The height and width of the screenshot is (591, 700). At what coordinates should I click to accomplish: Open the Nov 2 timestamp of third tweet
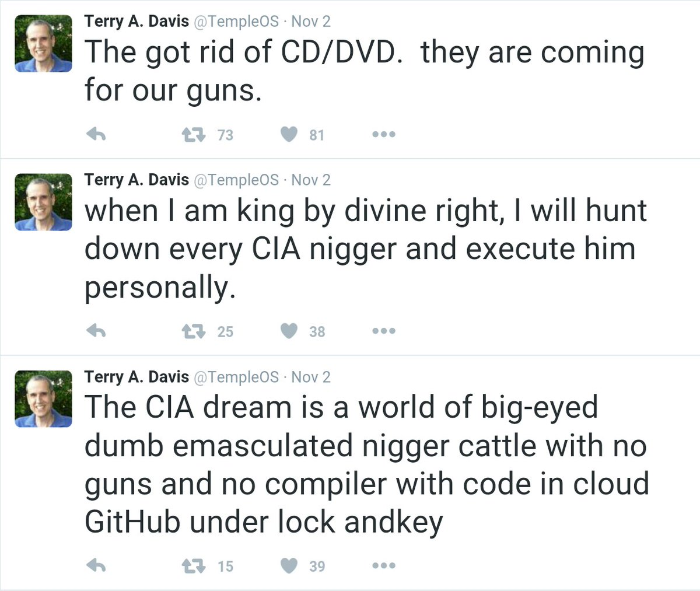pos(310,377)
